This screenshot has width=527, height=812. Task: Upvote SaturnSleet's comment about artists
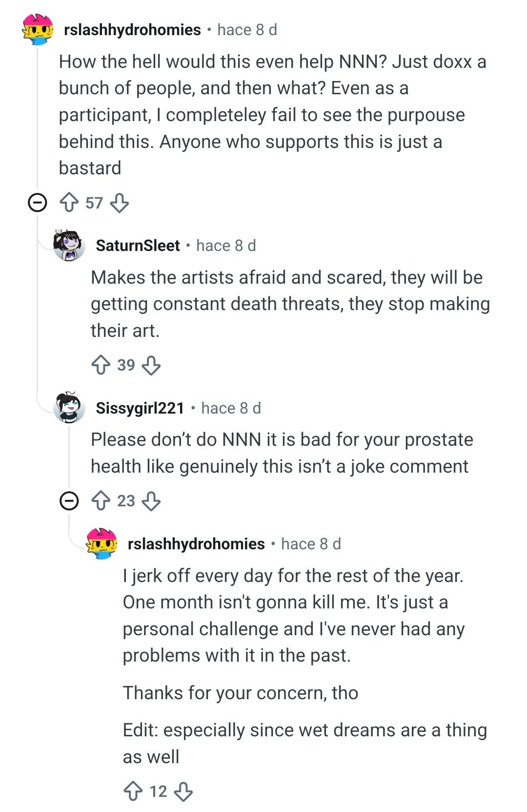(x=101, y=365)
